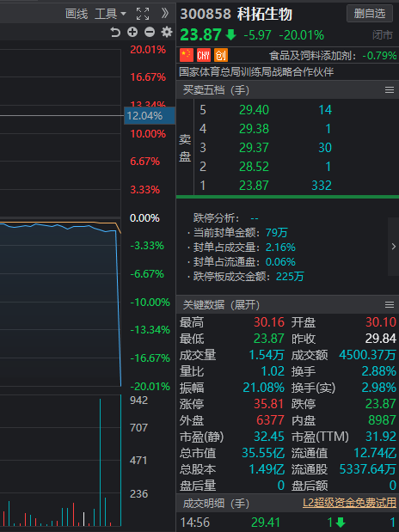Screen dimensions: 399x532
Task: Click the stock code 300858 title
Action: pyautogui.click(x=206, y=14)
